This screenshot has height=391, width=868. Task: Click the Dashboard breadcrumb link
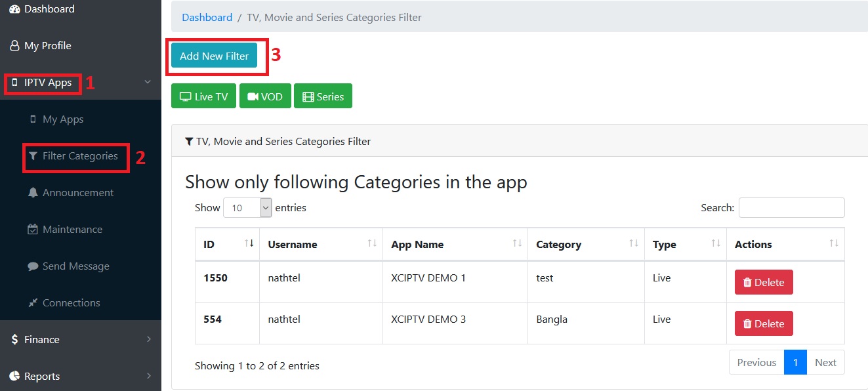click(207, 18)
